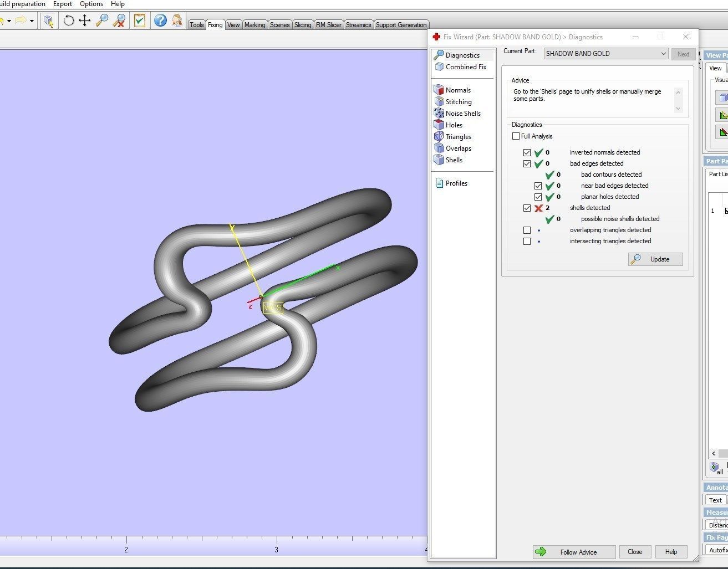The image size is (728, 569).
Task: Open Combined Fix page
Action: (x=466, y=67)
